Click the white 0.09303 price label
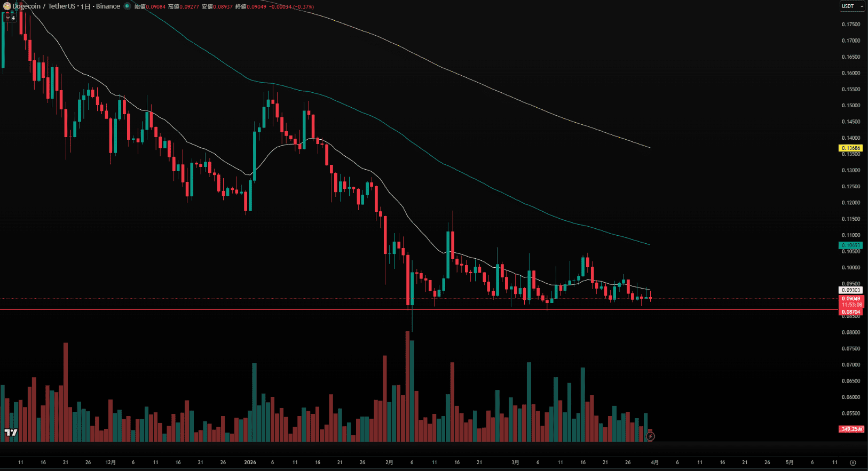This screenshot has height=471, width=868. (850, 290)
